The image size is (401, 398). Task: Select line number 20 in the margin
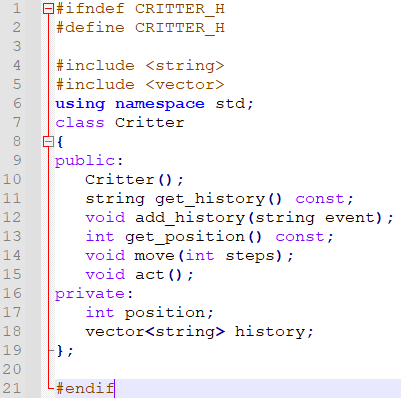pos(12,369)
